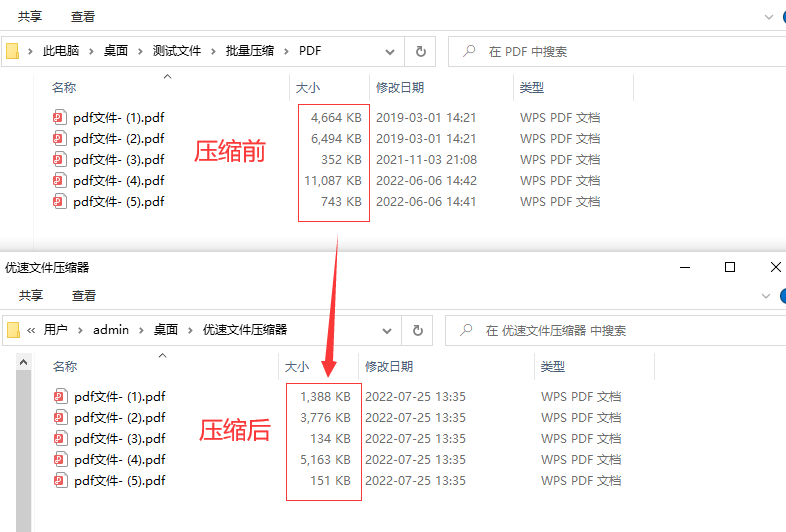Navigate to 测试文件 breadcrumb

pos(176,51)
